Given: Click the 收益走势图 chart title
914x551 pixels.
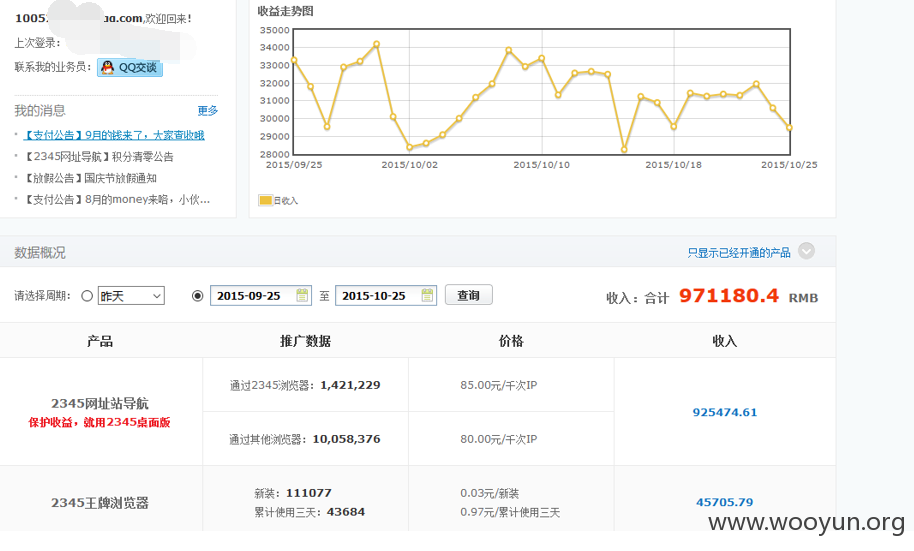Looking at the screenshot, I should (286, 11).
